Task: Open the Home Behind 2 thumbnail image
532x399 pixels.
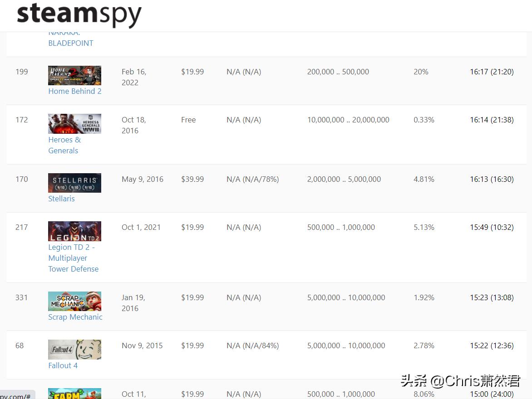Action: coord(74,75)
